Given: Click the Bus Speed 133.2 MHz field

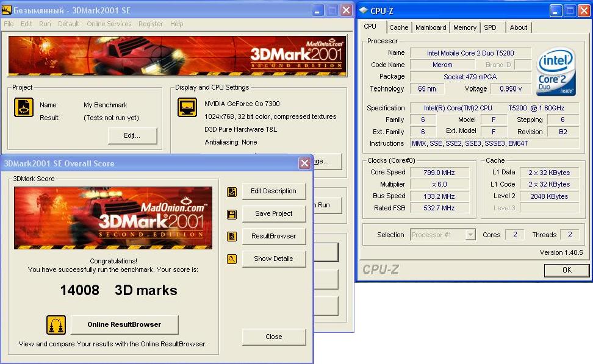Looking at the screenshot, I should [439, 196].
